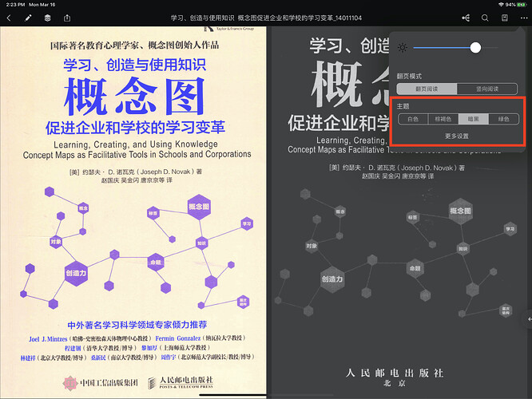The height and width of the screenshot is (399, 532).
Task: Tap the 主题 label in popup
Action: tap(403, 106)
